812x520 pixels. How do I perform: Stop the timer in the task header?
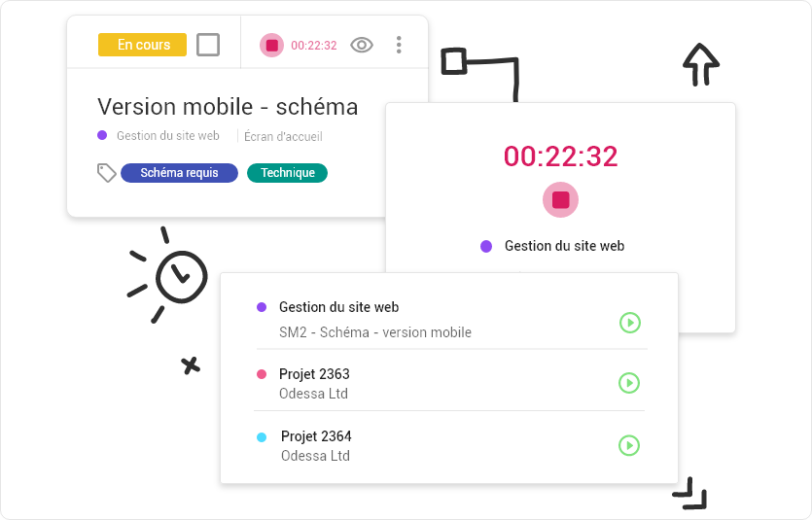coord(272,45)
